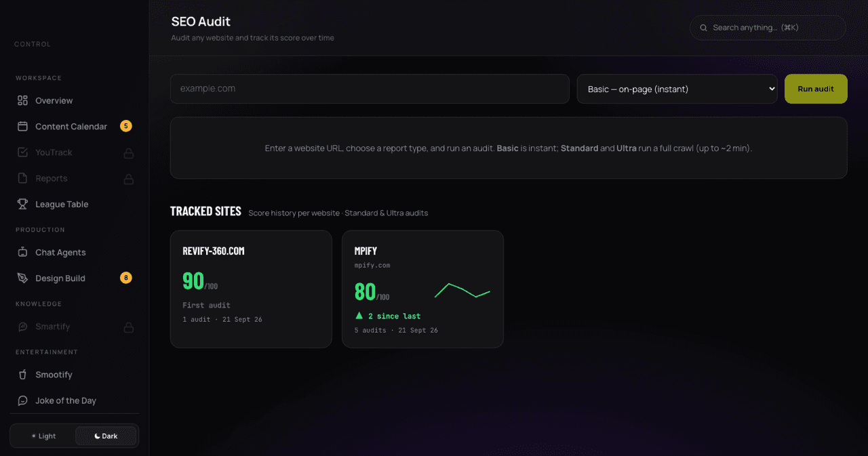Open the MPIFY tracked site card

point(422,289)
